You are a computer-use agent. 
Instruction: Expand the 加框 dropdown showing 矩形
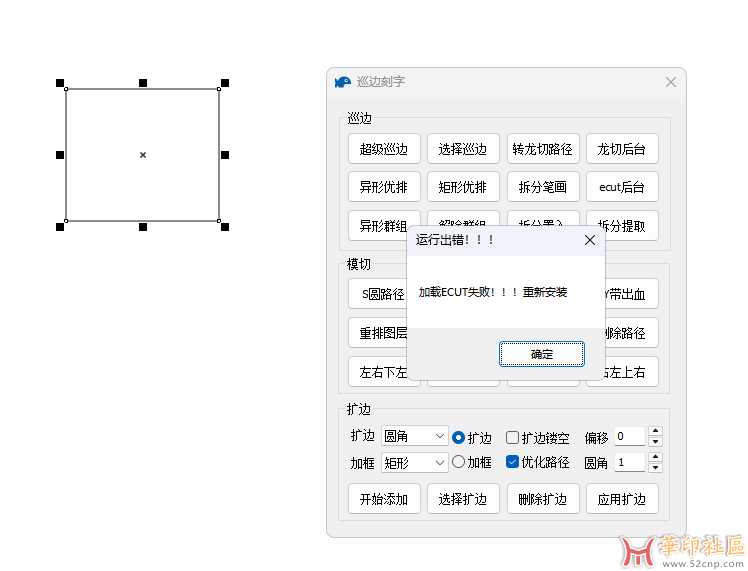tap(414, 462)
